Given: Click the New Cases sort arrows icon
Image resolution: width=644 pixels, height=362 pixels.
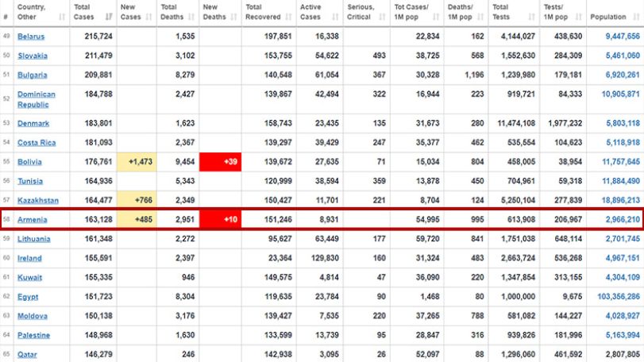Looking at the screenshot, I should click(x=149, y=17).
